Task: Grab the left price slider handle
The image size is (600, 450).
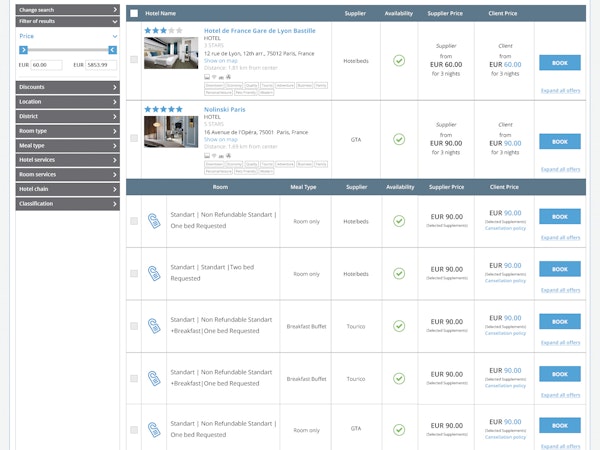Action: click(21, 51)
